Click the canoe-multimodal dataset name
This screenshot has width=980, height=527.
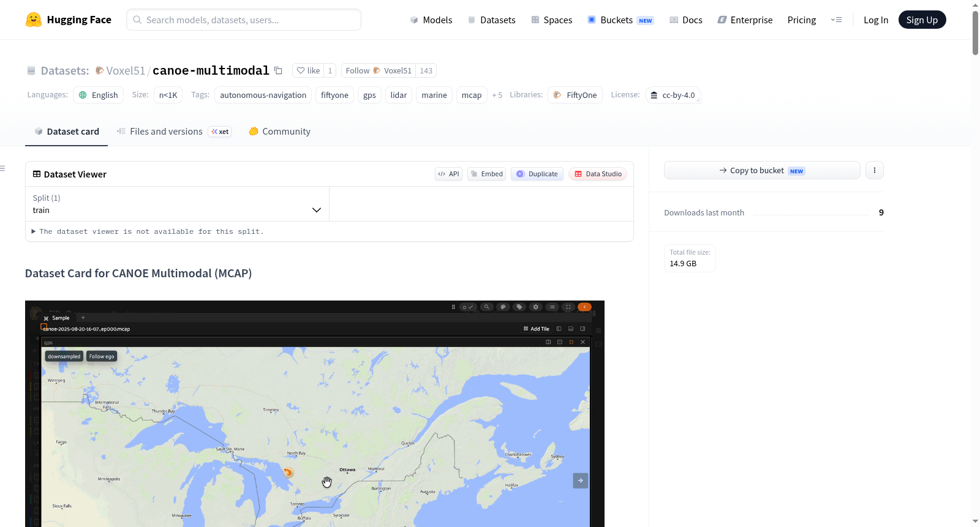click(211, 70)
